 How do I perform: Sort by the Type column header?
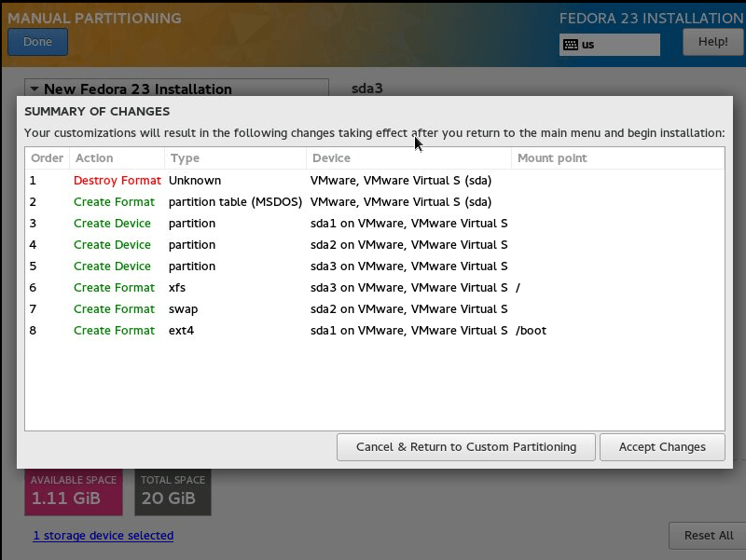point(235,157)
